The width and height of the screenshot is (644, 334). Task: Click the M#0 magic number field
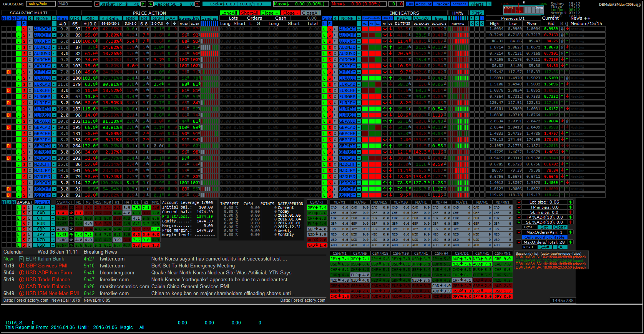75,4
